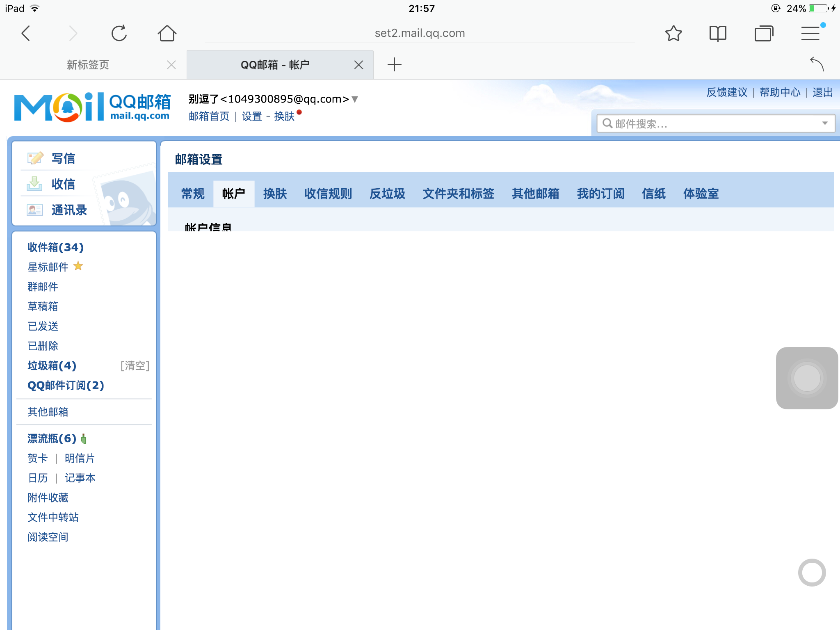Tap the address bar set2.mail.qq.com
This screenshot has height=630, width=840.
pos(420,33)
